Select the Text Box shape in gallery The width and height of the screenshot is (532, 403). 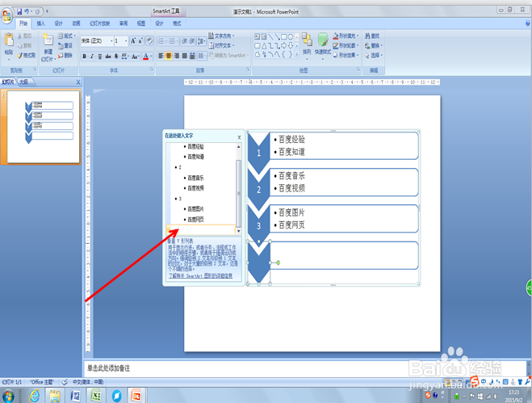pos(258,36)
